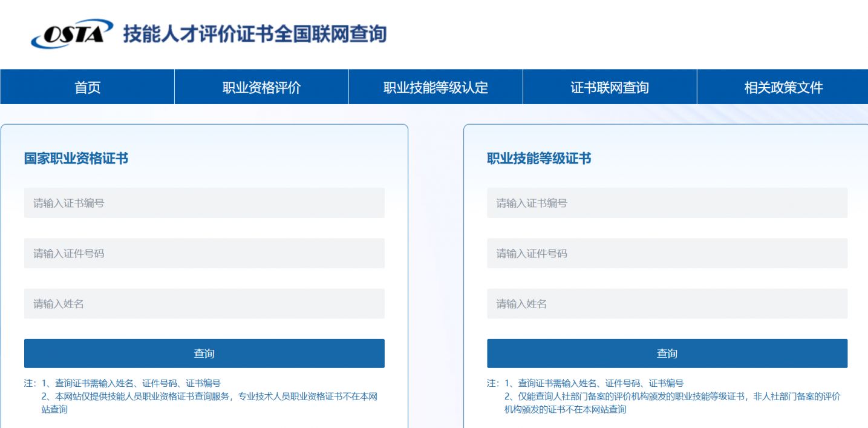
Task: Focus 证件号码 field under 职业技能等级证书
Action: [x=667, y=253]
